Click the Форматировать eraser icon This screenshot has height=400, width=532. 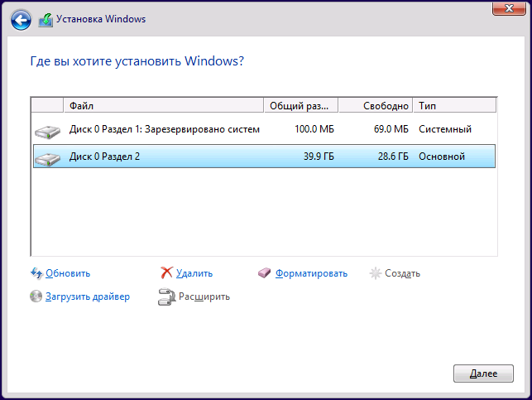pyautogui.click(x=265, y=273)
